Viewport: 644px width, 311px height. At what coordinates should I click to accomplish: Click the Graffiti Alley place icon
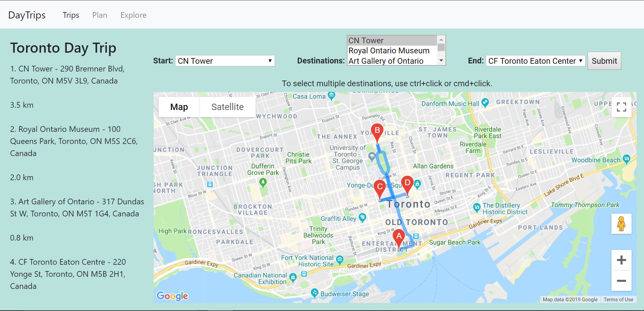coord(362,218)
